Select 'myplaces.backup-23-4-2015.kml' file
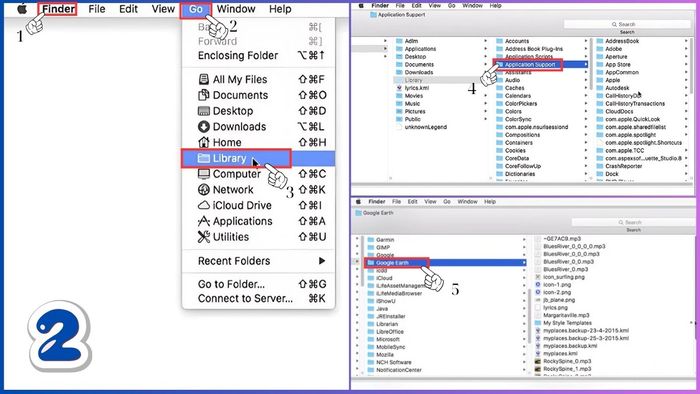The height and width of the screenshot is (394, 700). 586,331
